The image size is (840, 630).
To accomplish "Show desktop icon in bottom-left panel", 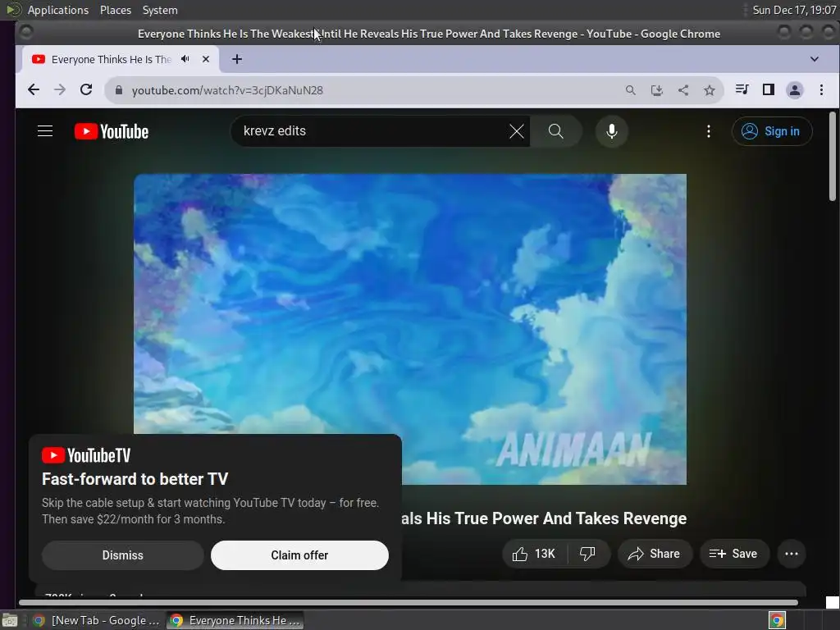I will click(10, 620).
